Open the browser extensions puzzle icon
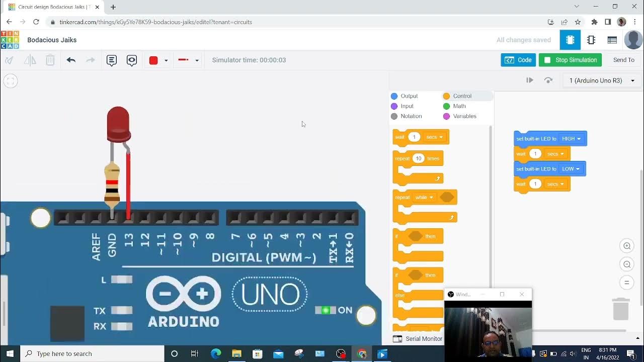 coord(594,22)
